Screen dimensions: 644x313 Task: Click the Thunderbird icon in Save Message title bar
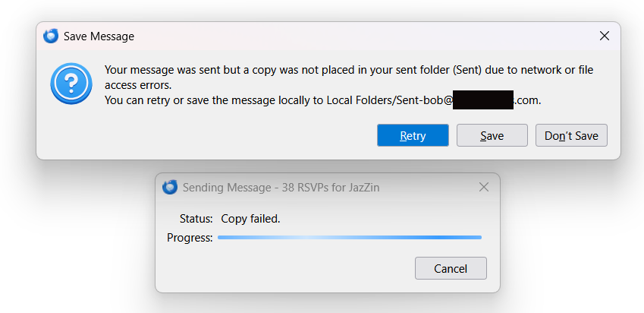click(51, 36)
